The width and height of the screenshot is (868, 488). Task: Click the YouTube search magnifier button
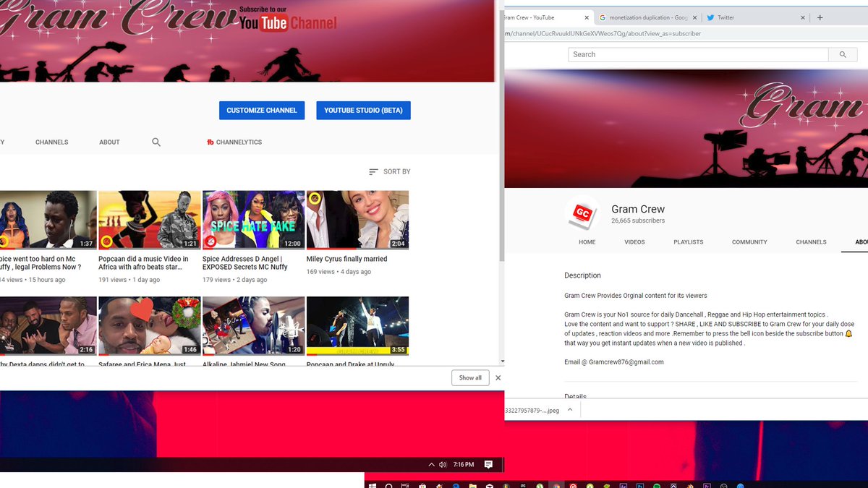click(x=842, y=54)
